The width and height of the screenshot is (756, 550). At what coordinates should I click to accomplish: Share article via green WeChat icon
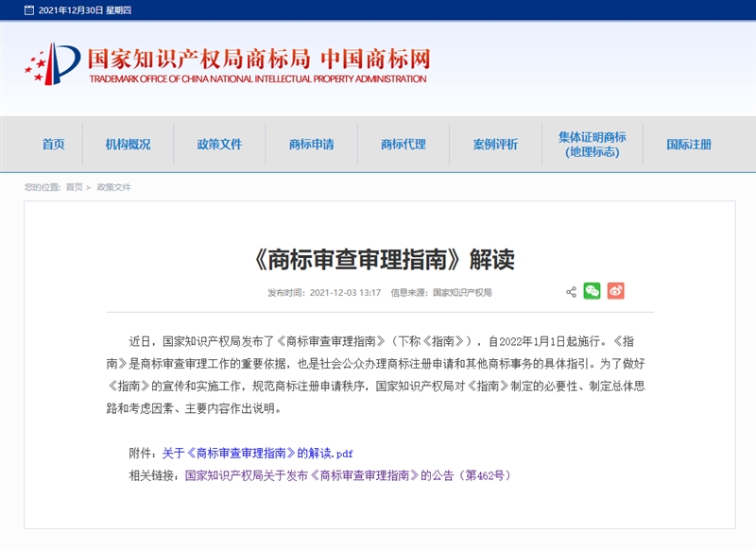tap(593, 291)
